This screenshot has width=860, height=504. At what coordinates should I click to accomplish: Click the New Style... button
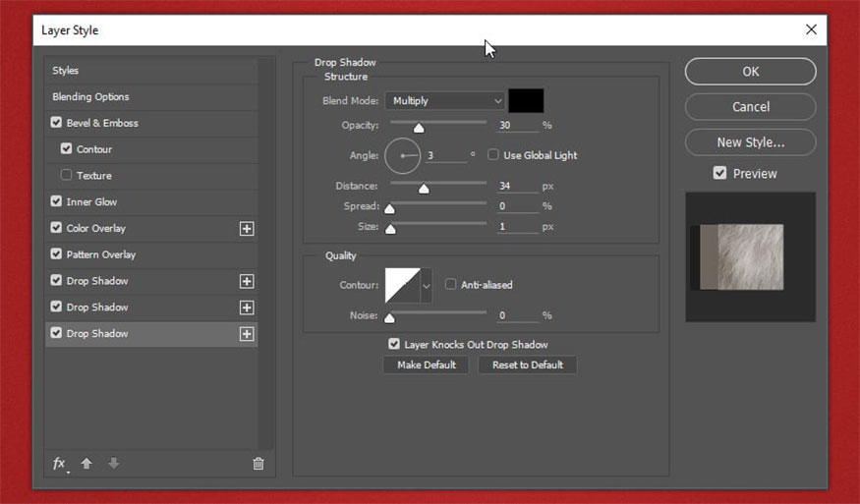pyautogui.click(x=750, y=142)
